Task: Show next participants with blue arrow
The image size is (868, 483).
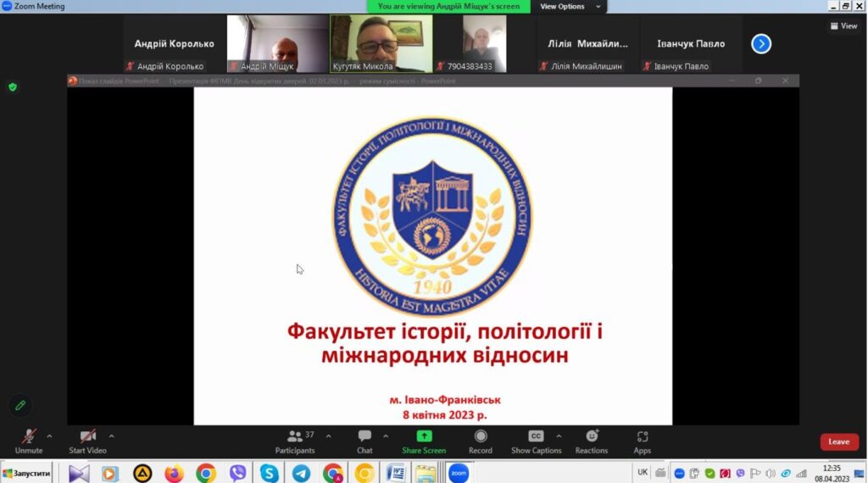Action: [x=761, y=43]
